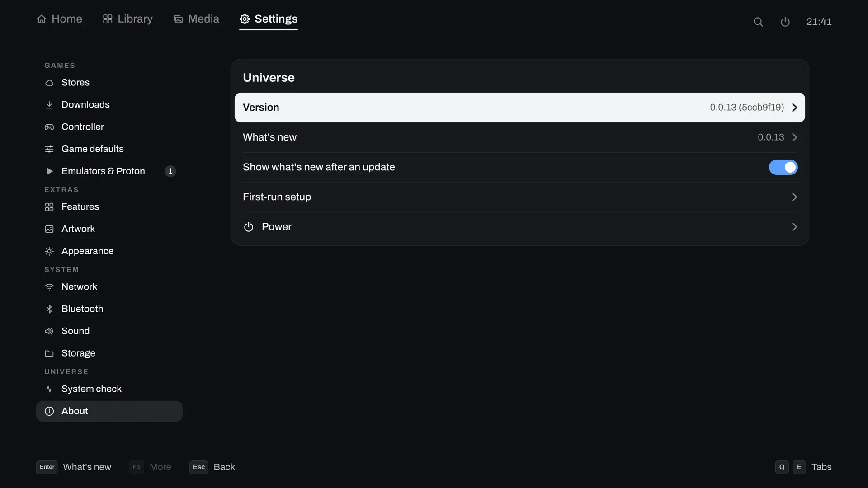Click the power icon beside the clock
Screen dimensions: 868x488
coord(785,22)
